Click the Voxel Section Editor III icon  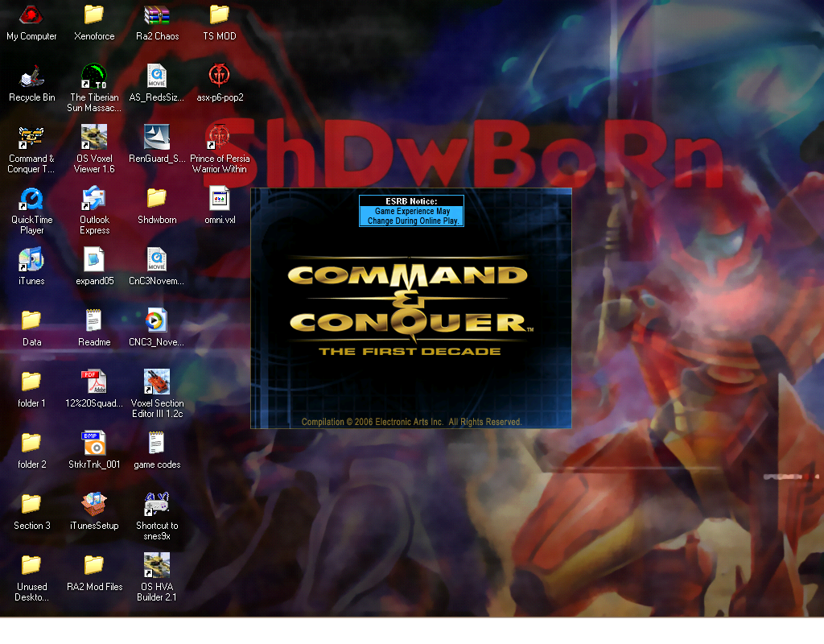tap(157, 383)
